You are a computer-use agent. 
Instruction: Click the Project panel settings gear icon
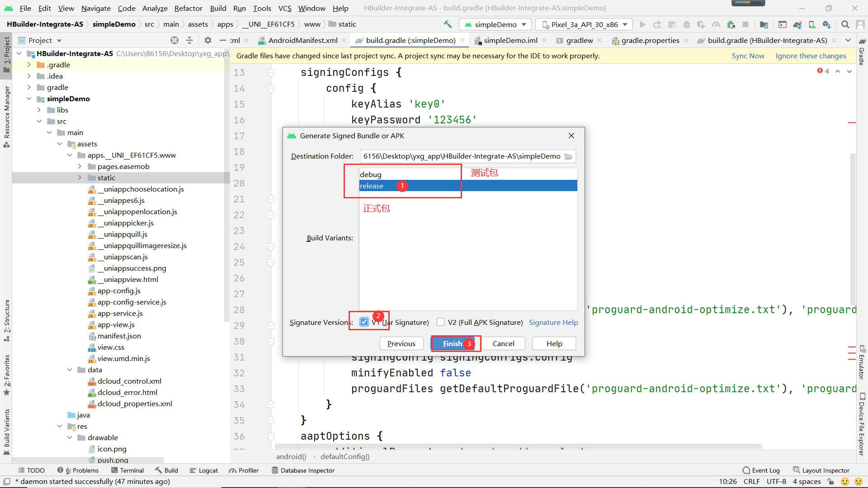pos(208,40)
